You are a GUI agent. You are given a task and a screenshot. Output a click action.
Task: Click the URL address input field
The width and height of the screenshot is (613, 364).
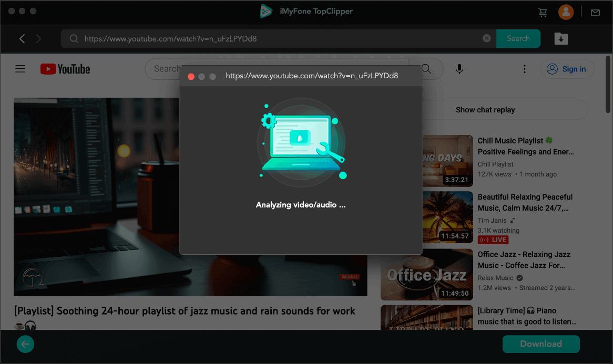point(279,38)
